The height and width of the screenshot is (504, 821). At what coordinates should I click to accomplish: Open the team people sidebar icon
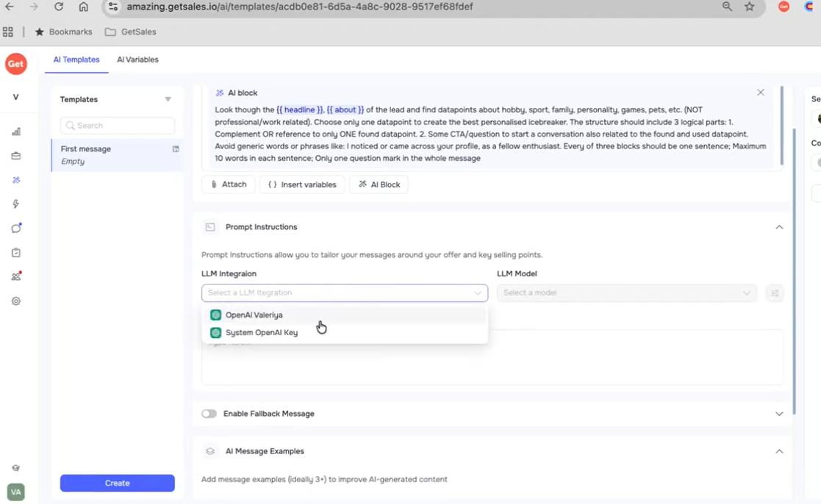pyautogui.click(x=15, y=276)
